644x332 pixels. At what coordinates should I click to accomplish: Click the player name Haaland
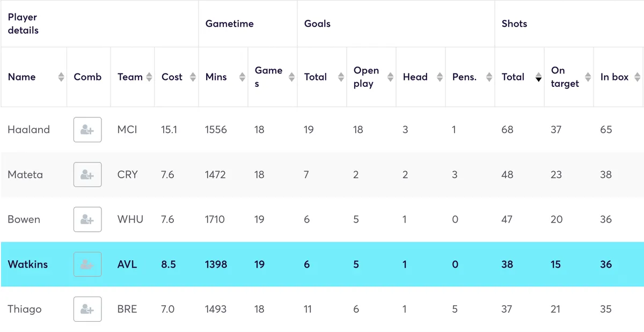click(x=28, y=130)
